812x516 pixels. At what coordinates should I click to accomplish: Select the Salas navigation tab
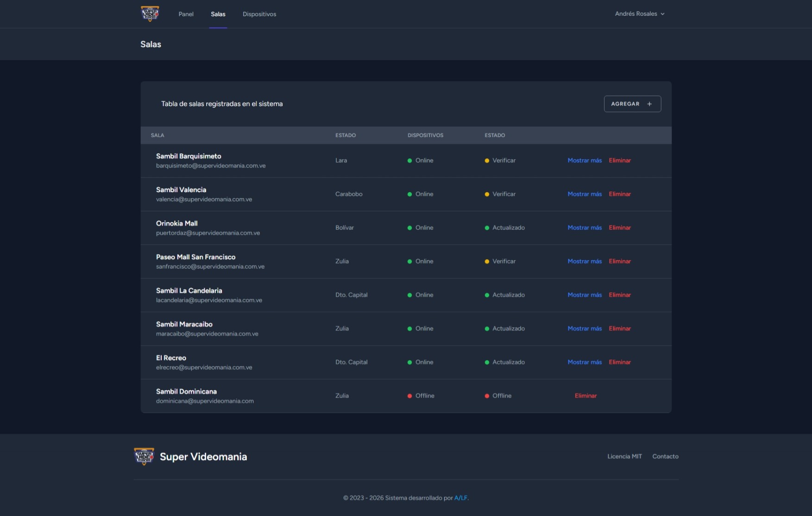coord(218,14)
